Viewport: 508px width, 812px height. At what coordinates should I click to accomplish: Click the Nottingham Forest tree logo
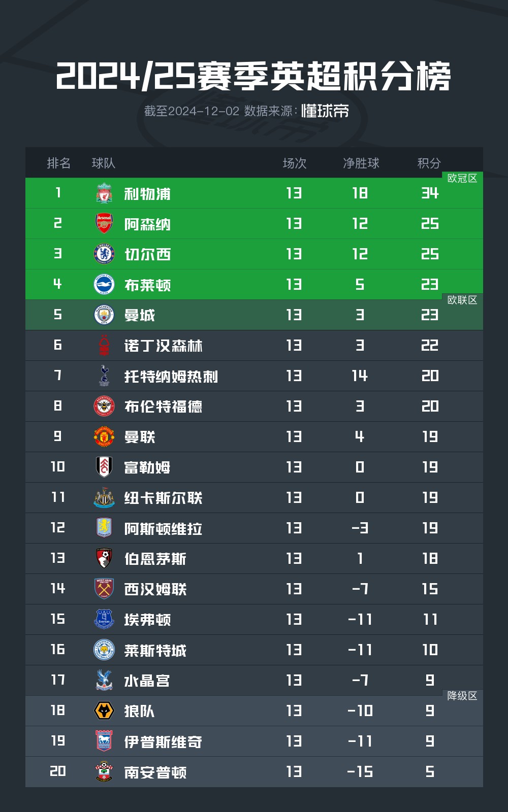point(104,345)
